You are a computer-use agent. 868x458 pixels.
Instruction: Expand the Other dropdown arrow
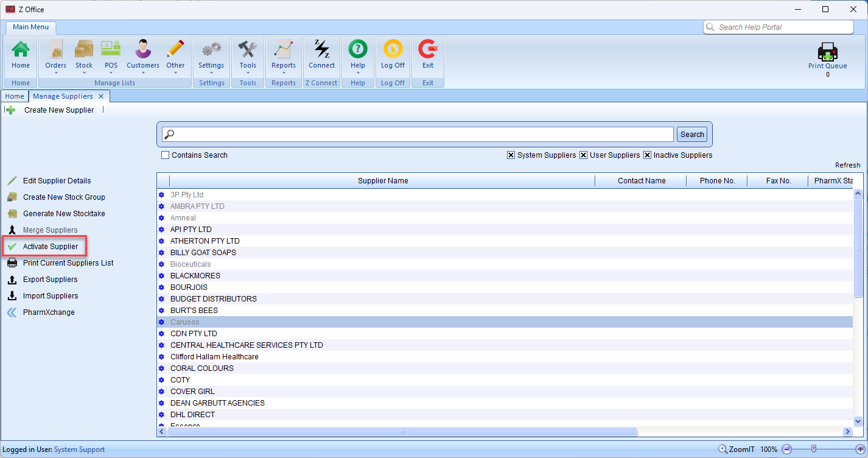175,73
